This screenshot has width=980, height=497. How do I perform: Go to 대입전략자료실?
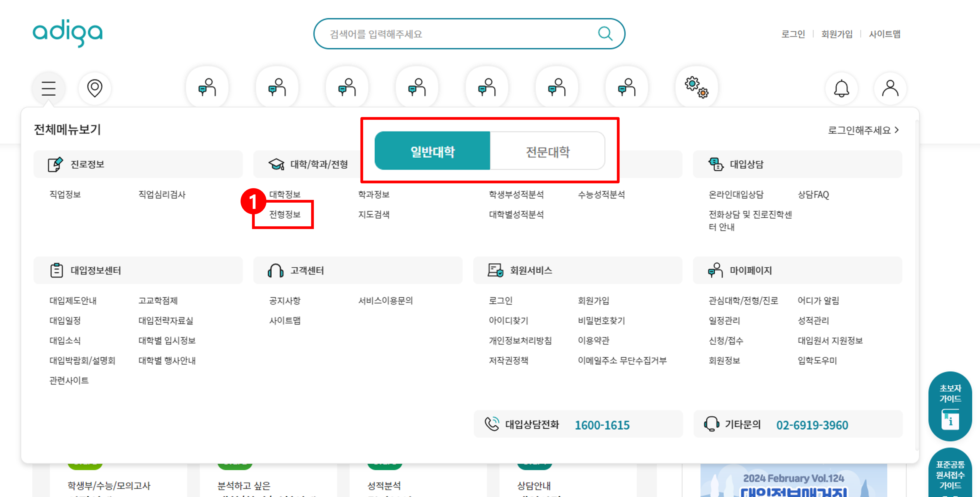(x=165, y=321)
